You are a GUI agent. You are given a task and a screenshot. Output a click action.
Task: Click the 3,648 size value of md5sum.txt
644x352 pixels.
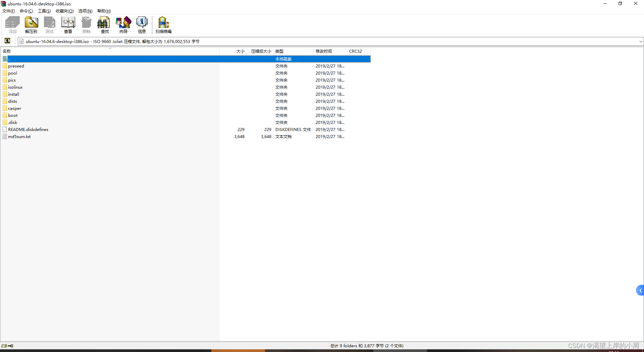tap(239, 136)
